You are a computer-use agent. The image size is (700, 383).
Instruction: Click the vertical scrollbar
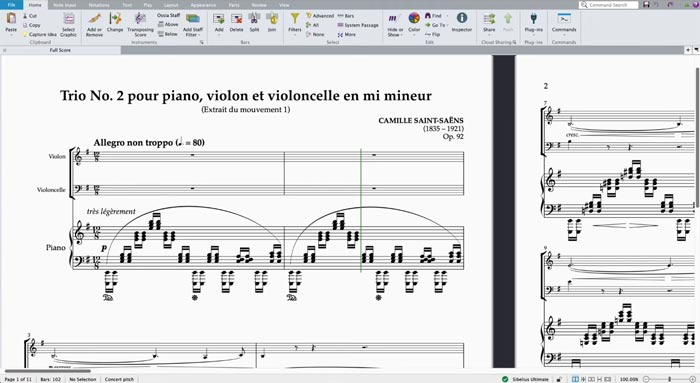pos(697,137)
